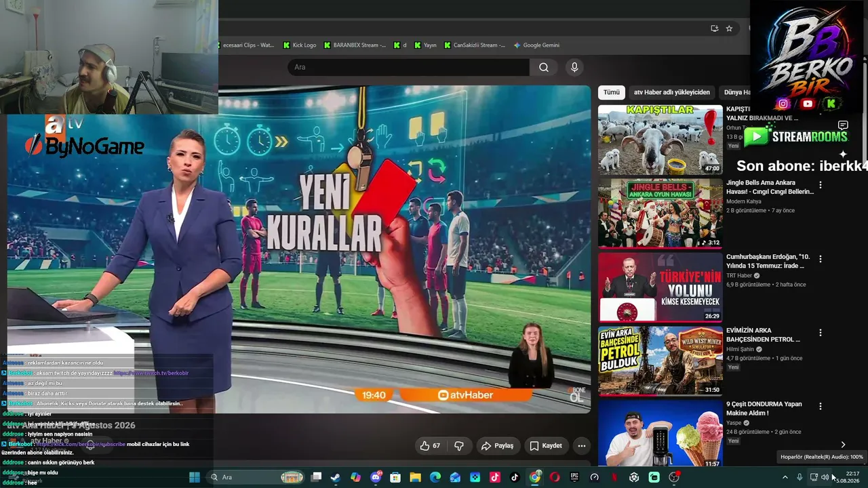This screenshot has width=868, height=488.
Task: Open the Google Gemini bookmark
Action: [x=536, y=45]
